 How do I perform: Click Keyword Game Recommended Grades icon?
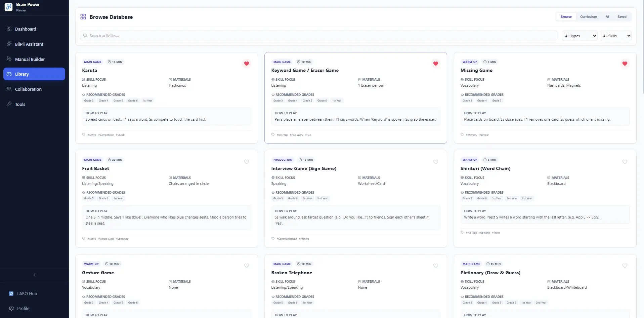[x=273, y=95]
